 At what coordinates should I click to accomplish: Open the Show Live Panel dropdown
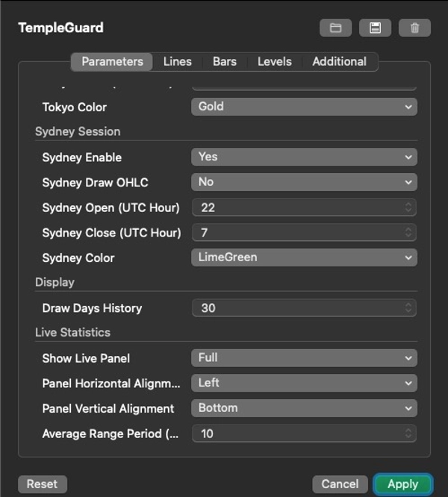pos(304,358)
